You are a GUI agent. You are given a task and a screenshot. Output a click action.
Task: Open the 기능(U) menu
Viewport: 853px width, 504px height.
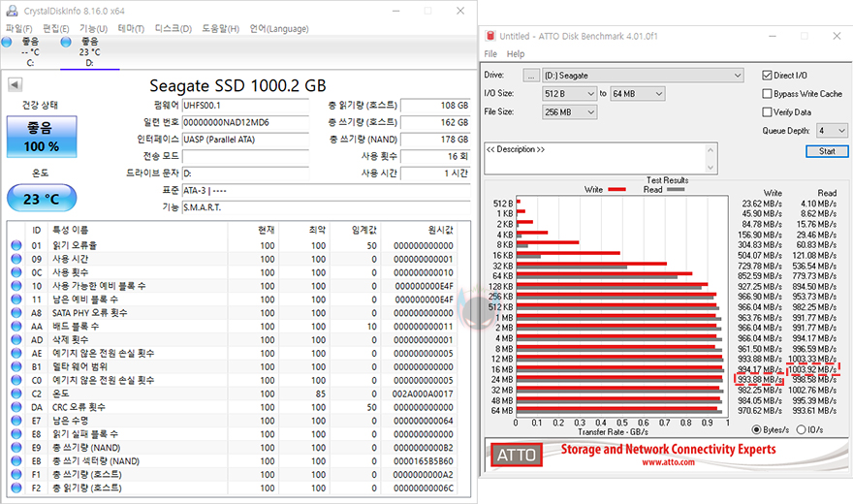(94, 28)
